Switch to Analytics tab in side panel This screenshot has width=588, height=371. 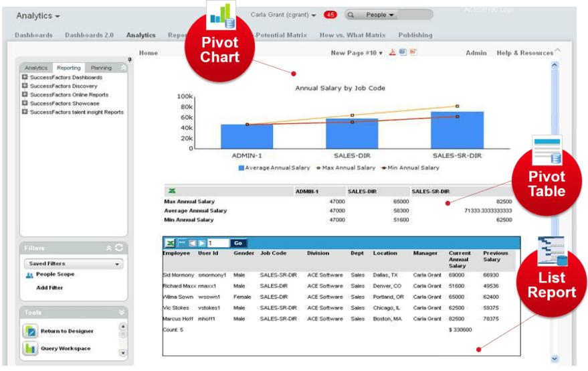pyautogui.click(x=36, y=68)
